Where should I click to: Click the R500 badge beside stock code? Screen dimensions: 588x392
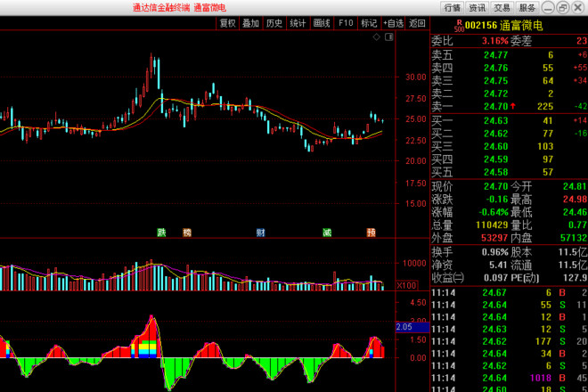(459, 26)
